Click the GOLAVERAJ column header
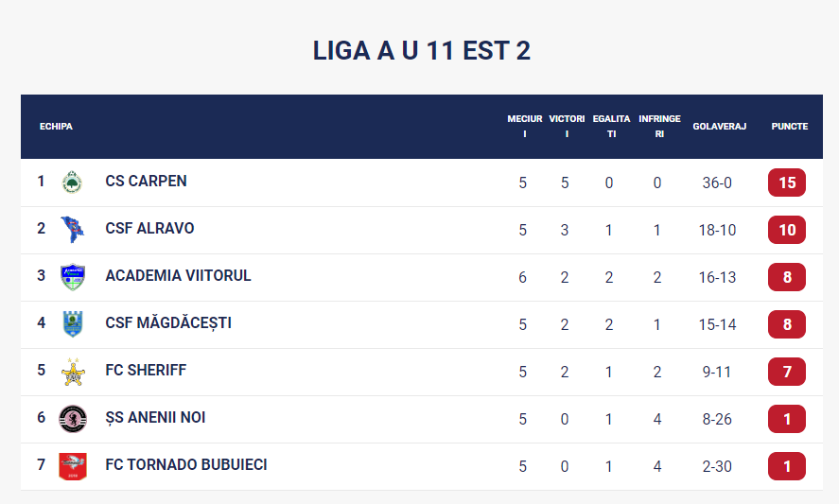This screenshot has height=504, width=839. coord(719,127)
